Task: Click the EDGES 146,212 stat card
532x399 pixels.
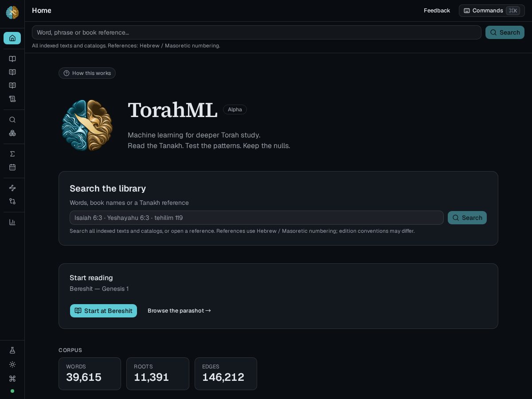Action: [x=226, y=374]
